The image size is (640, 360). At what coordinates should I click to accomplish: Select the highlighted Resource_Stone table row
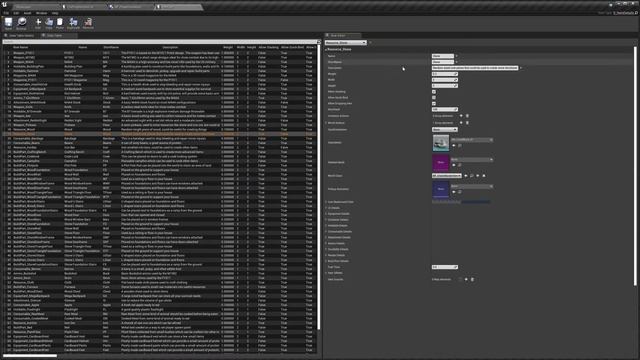coord(159,134)
